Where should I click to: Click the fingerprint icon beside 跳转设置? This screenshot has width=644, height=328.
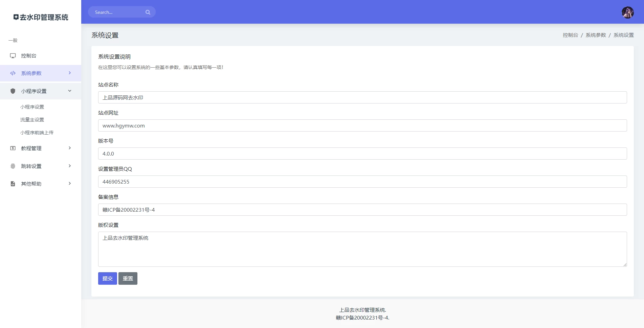13,166
